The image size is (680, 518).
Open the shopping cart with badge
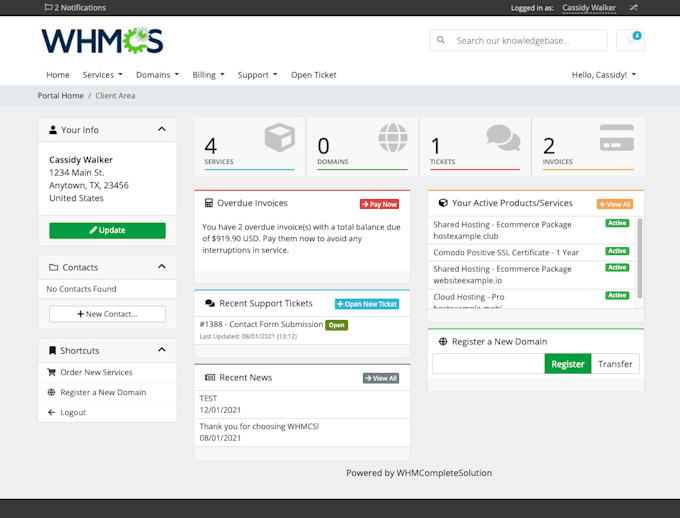(x=631, y=40)
